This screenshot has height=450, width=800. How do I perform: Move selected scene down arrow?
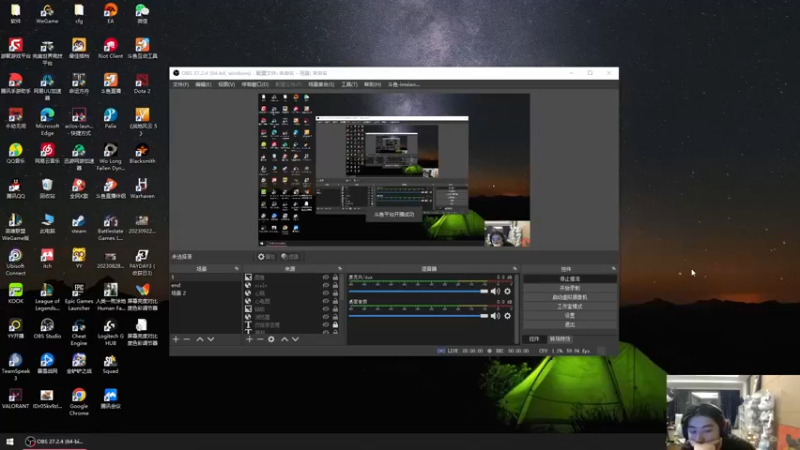click(211, 339)
